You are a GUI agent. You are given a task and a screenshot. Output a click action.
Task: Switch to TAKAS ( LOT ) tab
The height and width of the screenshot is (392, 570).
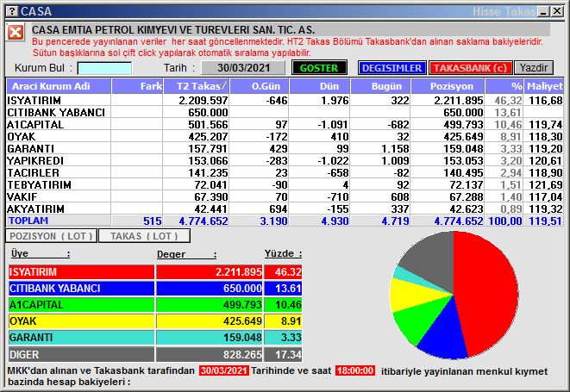tap(144, 236)
